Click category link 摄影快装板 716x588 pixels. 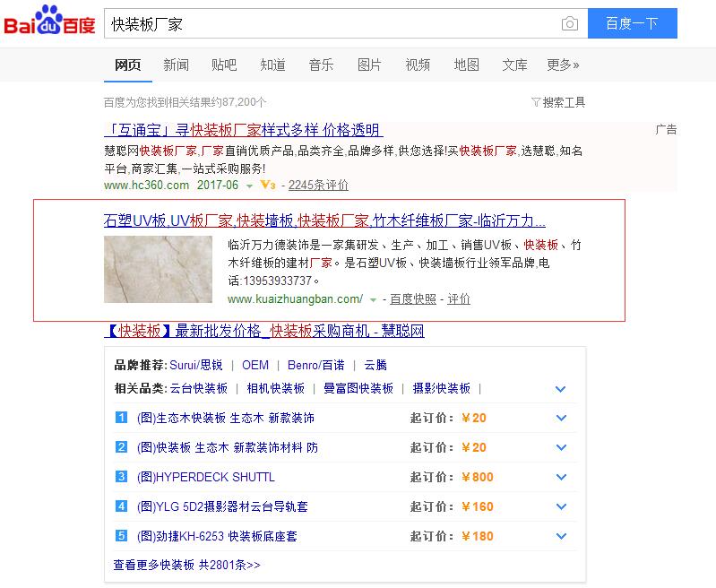[442, 388]
